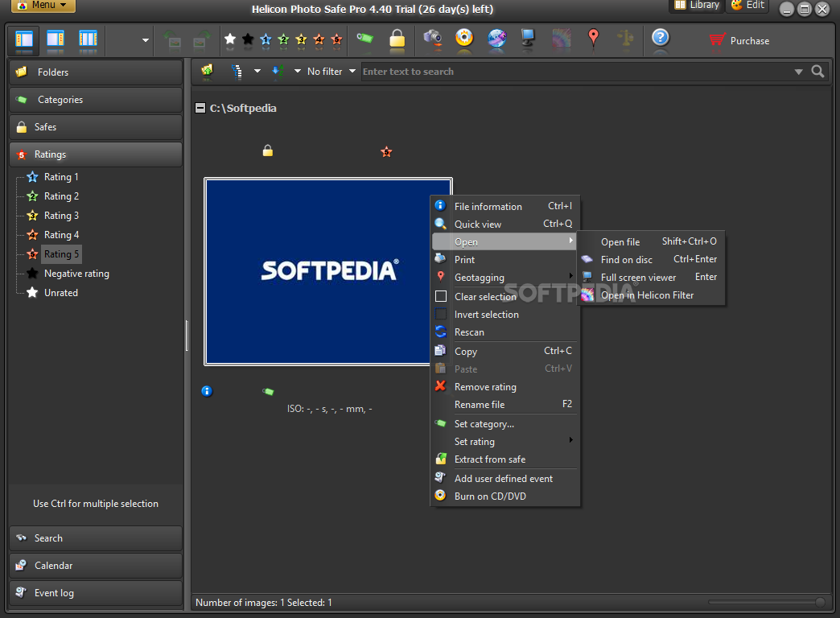Screen dimensions: 840x618
Task: Apply rating 5 red star toolbar icon
Action: (336, 39)
